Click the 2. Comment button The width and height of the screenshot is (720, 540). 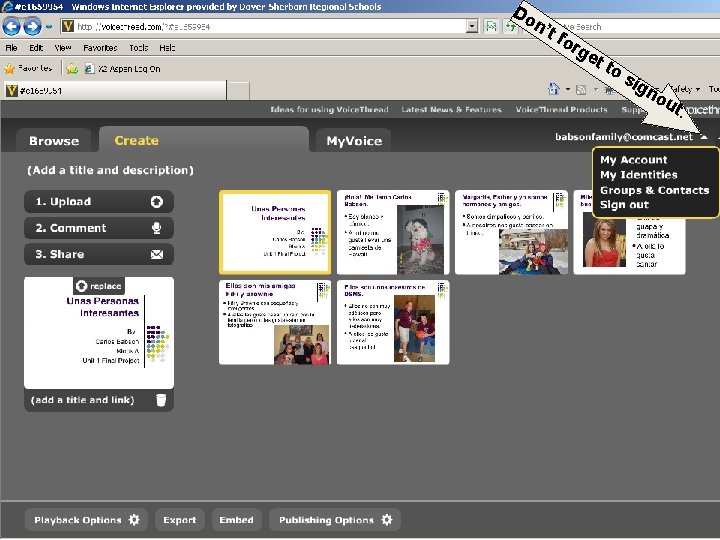[99, 228]
